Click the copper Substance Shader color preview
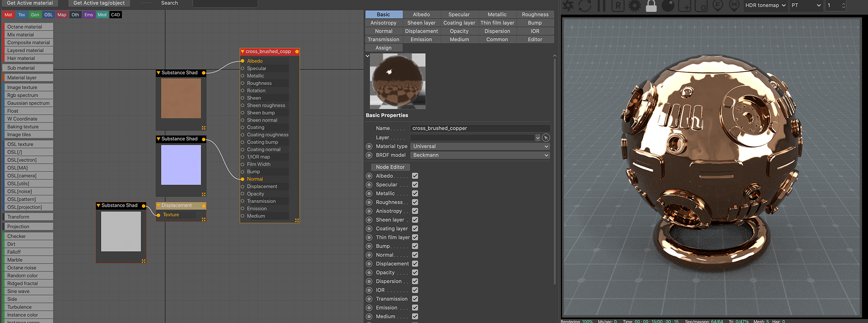 coord(181,98)
